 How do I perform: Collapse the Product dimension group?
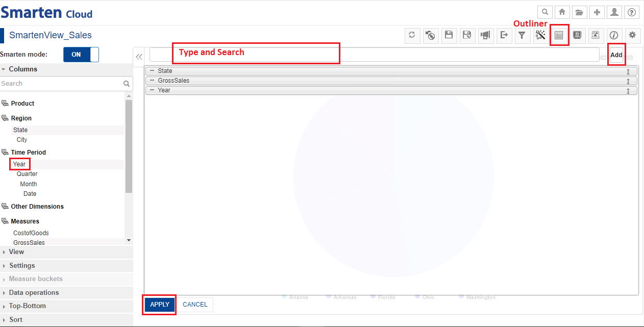(5, 104)
